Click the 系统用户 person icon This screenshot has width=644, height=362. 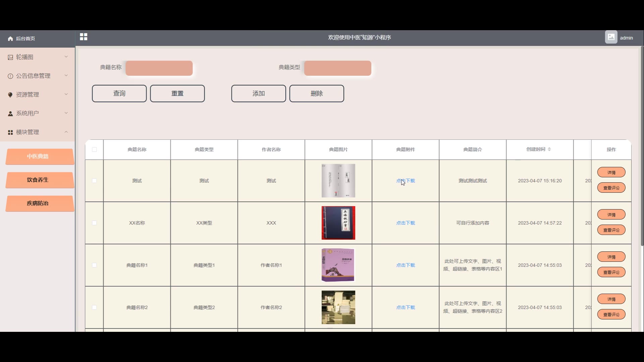pyautogui.click(x=10, y=114)
